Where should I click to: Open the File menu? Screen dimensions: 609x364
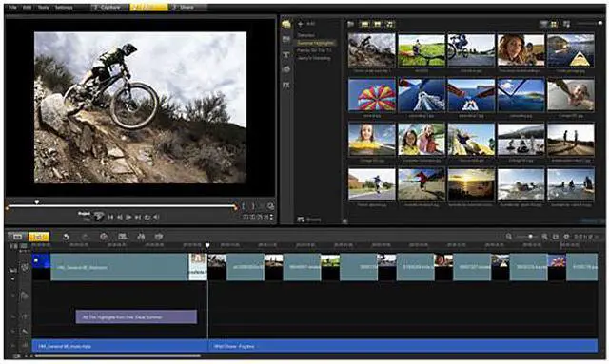[12, 8]
